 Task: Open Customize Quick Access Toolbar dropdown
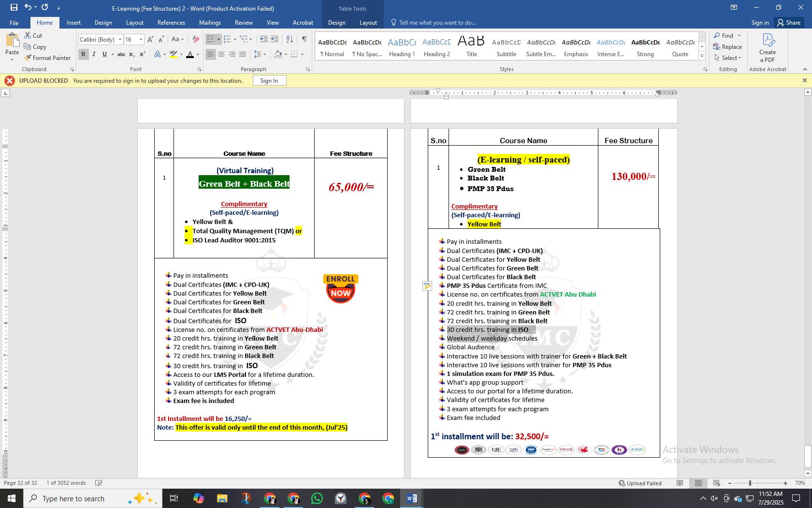click(x=58, y=8)
